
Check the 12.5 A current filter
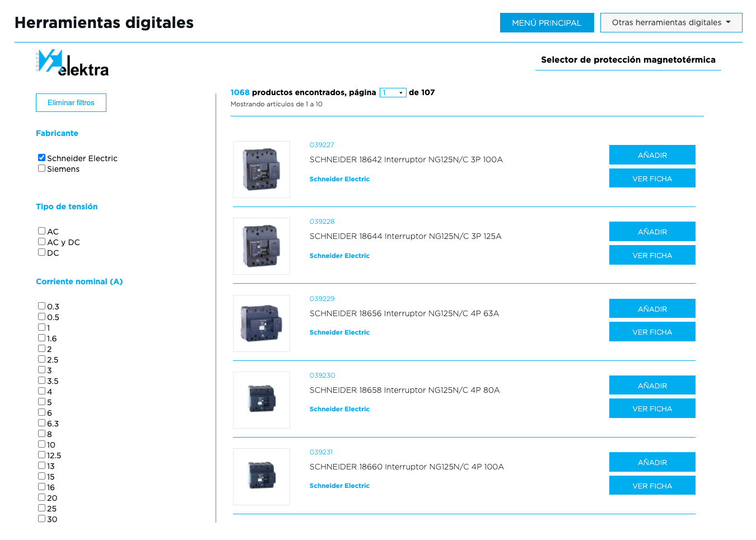coord(41,455)
